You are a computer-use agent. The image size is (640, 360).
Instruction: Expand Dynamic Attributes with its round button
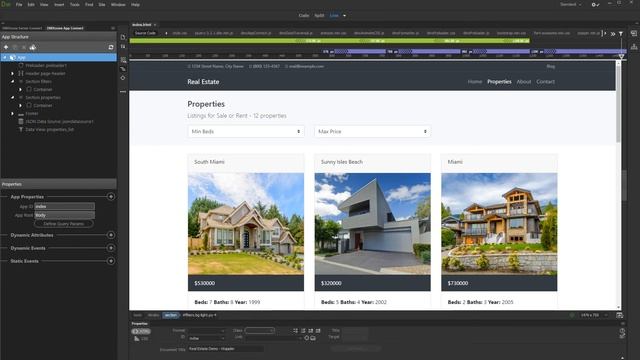pos(111,235)
